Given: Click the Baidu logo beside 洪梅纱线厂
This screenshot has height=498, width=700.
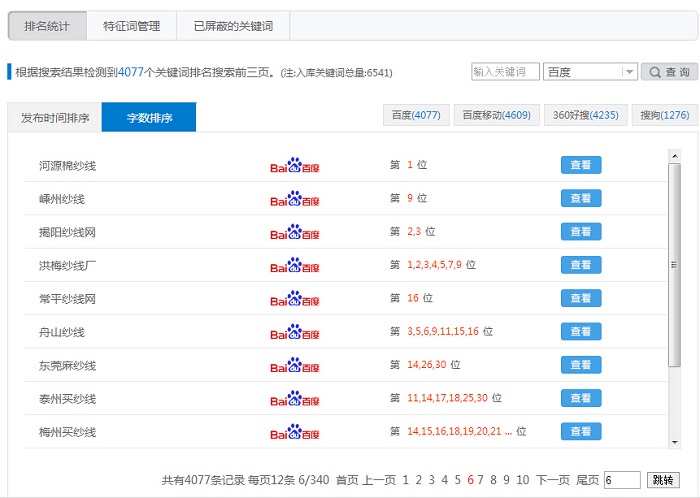Looking at the screenshot, I should point(294,265).
